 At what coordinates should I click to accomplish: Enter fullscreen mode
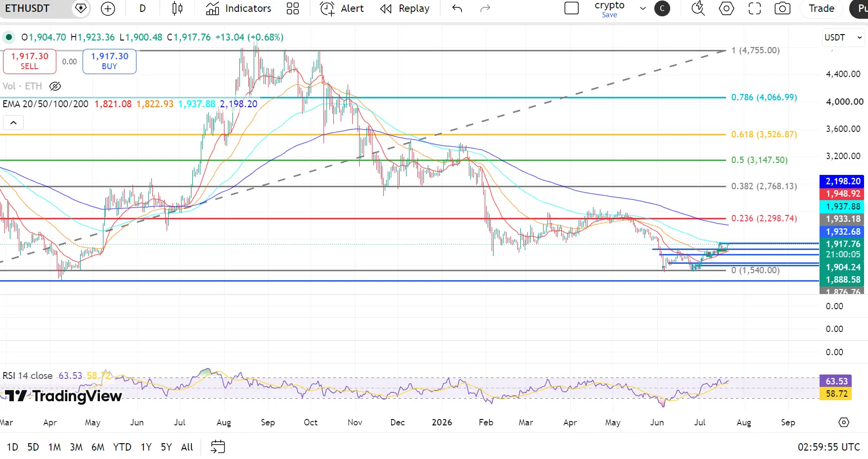coord(754,8)
